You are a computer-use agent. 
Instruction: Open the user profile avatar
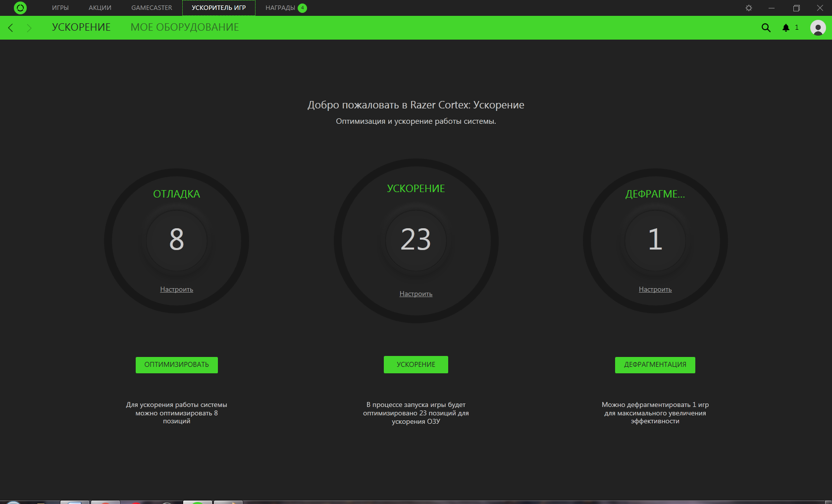[818, 28]
